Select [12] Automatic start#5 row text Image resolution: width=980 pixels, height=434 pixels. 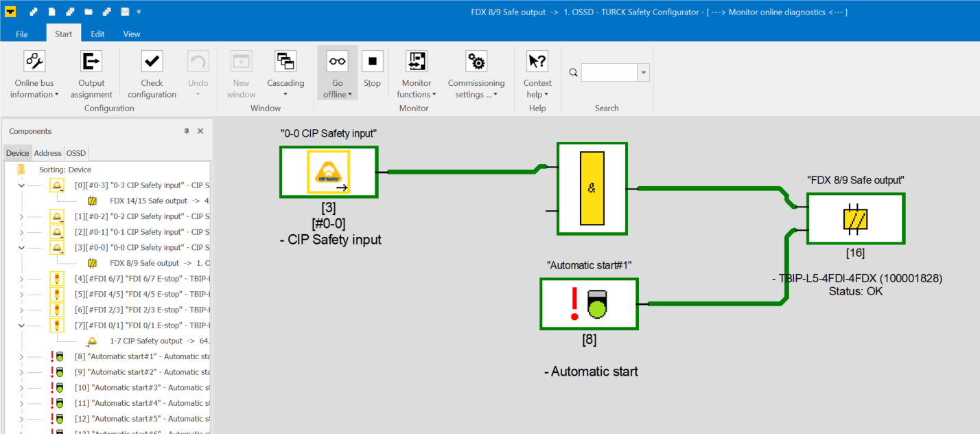pos(142,418)
